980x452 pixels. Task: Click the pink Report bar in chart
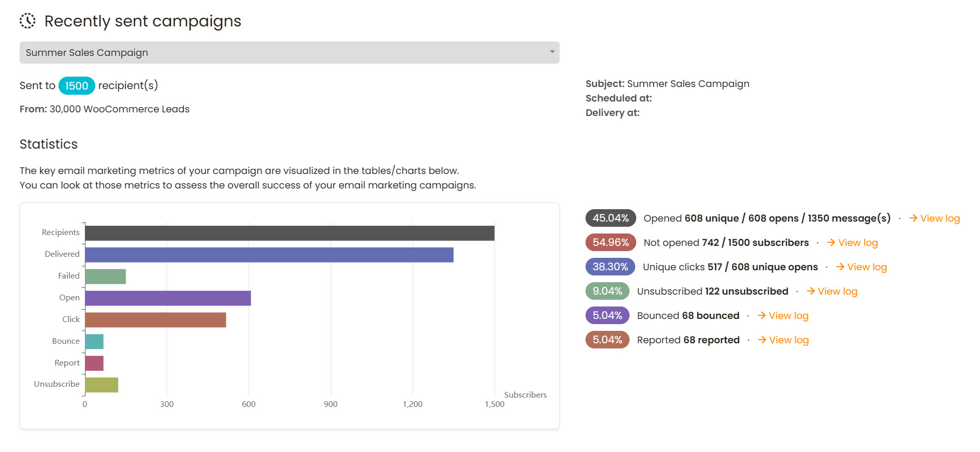[94, 363]
